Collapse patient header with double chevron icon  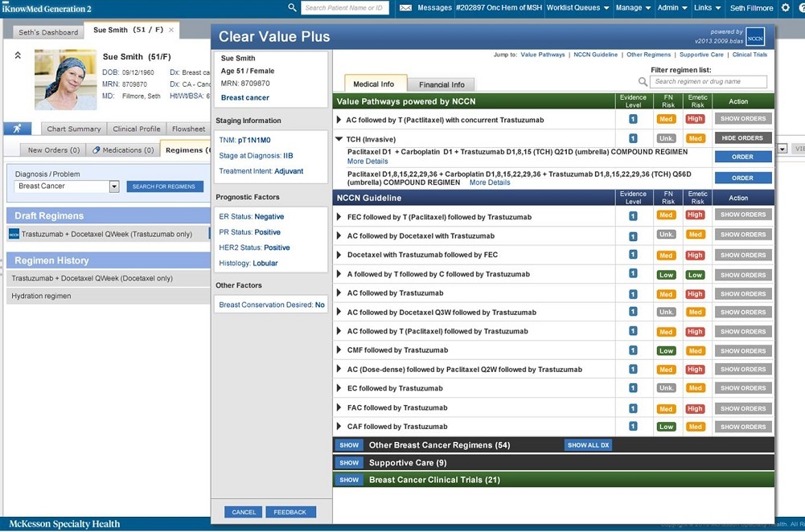(18, 55)
